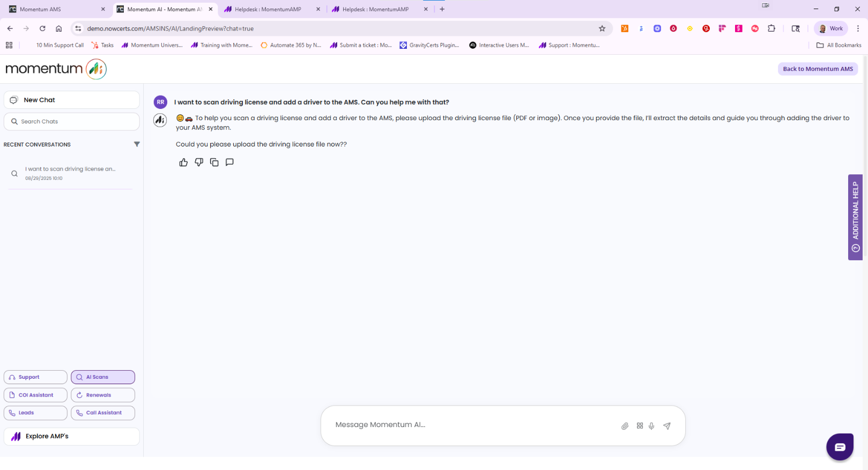868x470 pixels.
Task: Open the floating chat widget button
Action: [840, 447]
